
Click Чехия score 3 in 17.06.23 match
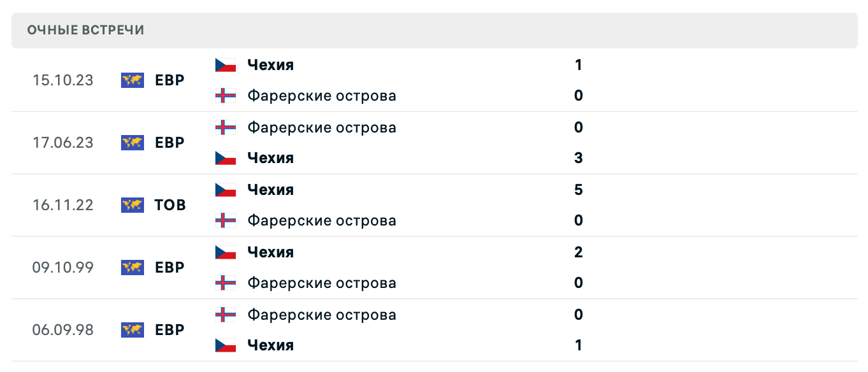coord(578,158)
